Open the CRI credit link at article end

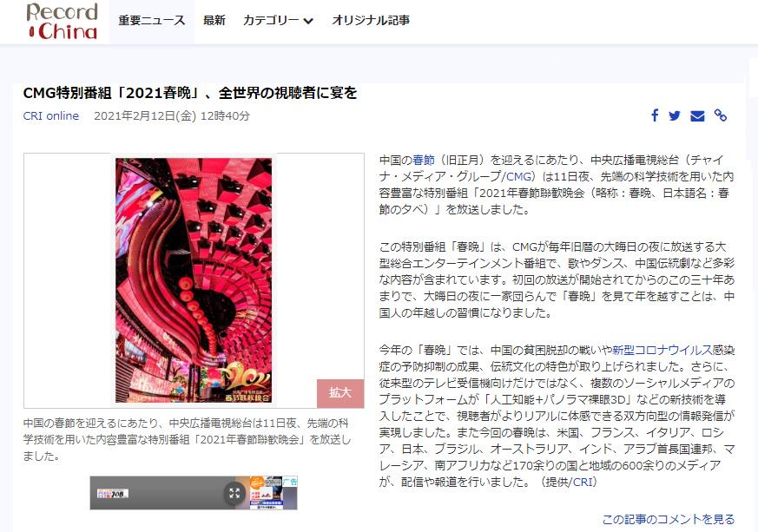[x=583, y=482]
